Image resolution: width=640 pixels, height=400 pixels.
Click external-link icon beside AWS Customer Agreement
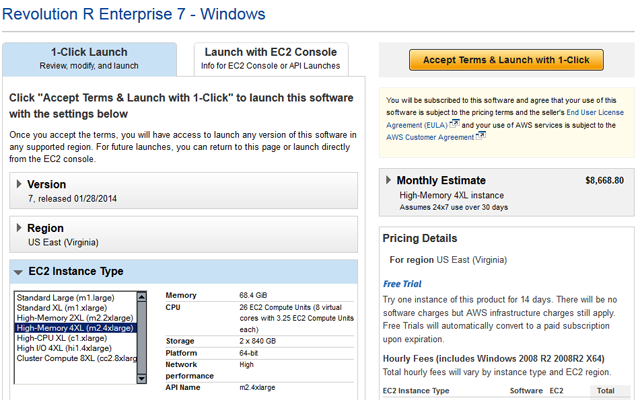(481, 136)
